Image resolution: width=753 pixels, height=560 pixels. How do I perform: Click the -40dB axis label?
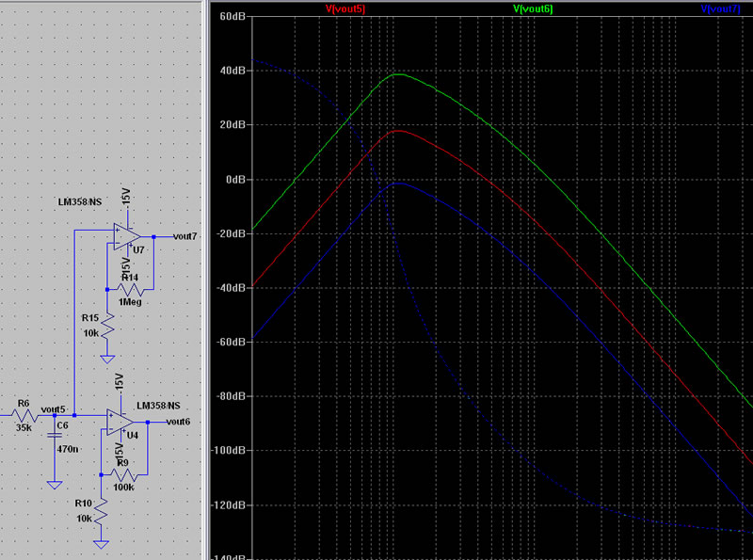[231, 288]
